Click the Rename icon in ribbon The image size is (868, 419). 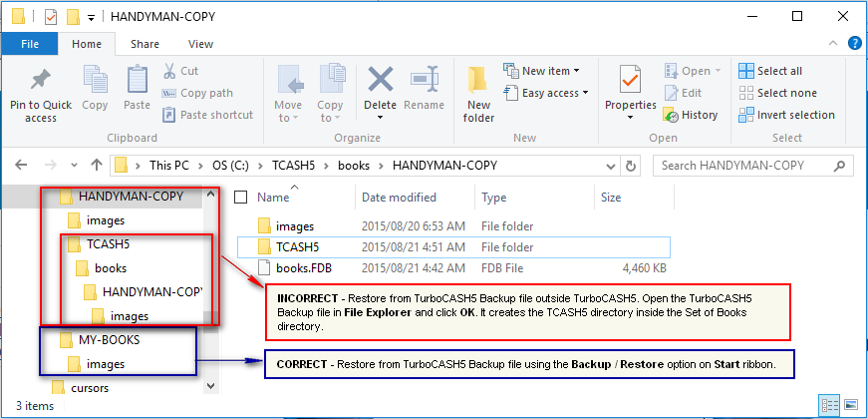pos(425,81)
